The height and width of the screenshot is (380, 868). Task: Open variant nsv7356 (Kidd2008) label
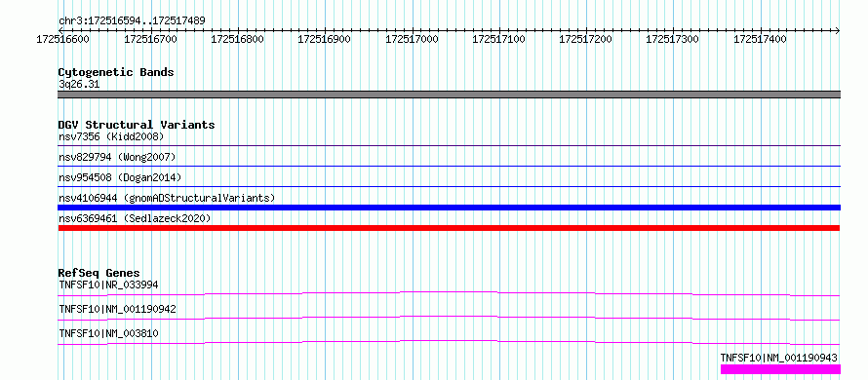click(x=111, y=136)
